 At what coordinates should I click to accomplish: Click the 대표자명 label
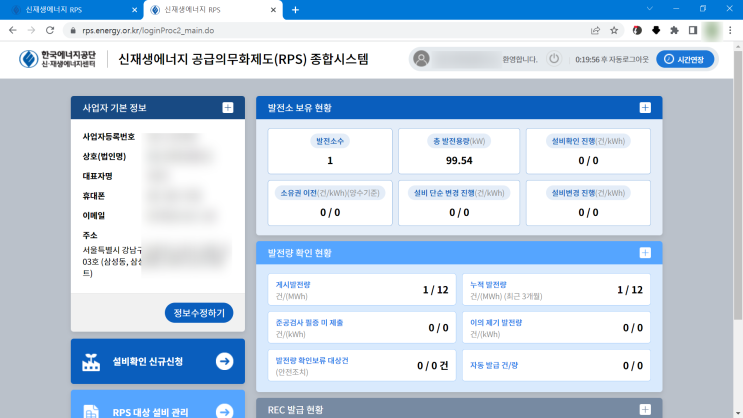[98, 176]
